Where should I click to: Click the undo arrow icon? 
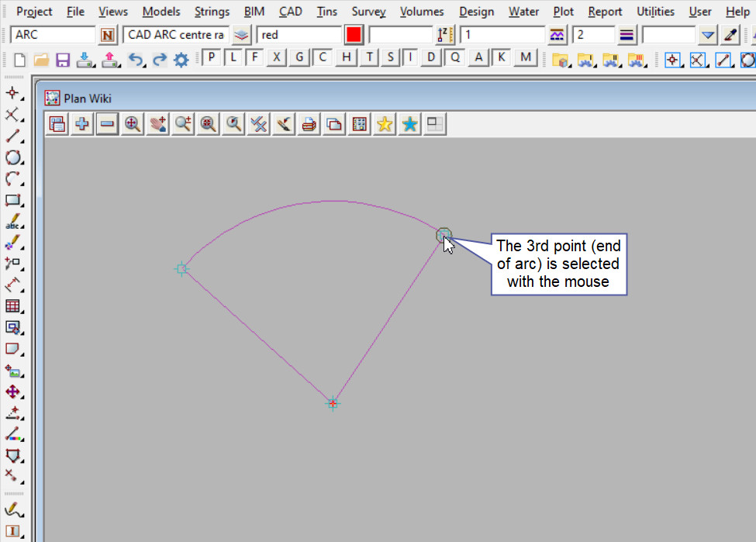tap(135, 60)
